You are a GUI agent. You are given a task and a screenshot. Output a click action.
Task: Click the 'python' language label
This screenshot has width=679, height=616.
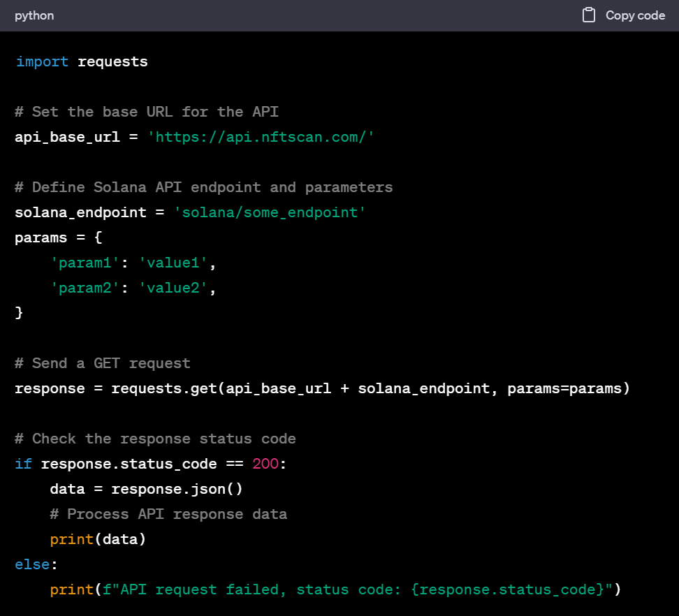click(34, 15)
